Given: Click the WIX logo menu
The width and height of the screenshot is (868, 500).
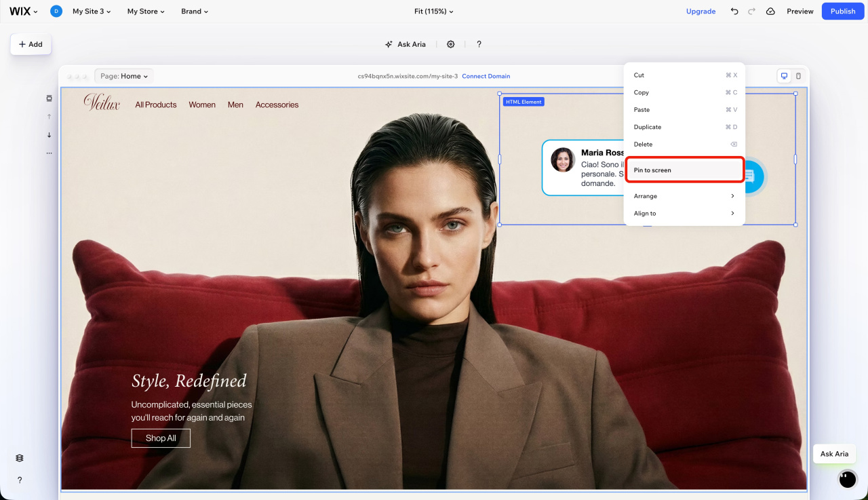Looking at the screenshot, I should coord(23,12).
